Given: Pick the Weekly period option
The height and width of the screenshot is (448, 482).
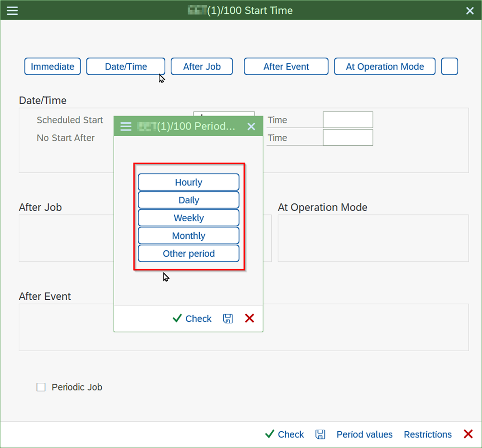Looking at the screenshot, I should pos(189,218).
